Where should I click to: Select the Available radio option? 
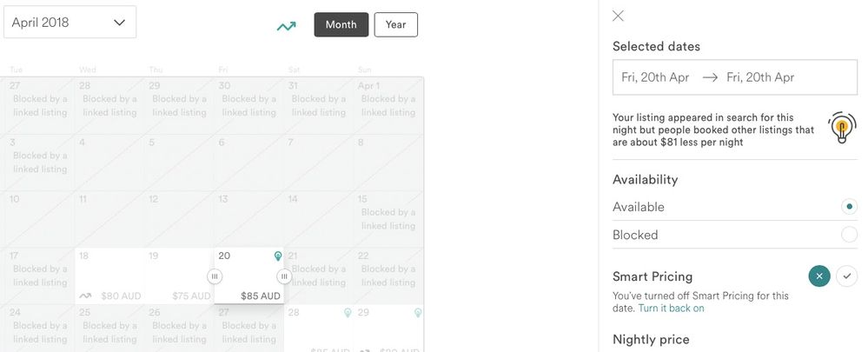coord(849,207)
